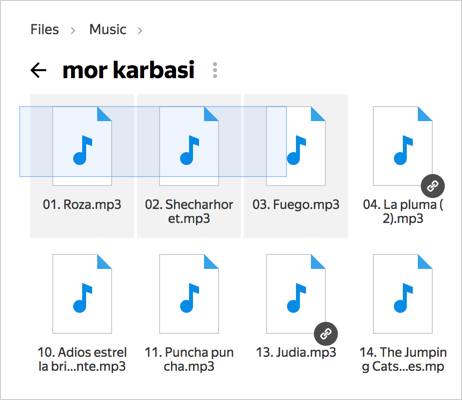
Task: Click the chevron after Music breadcrumb
Action: [x=140, y=31]
